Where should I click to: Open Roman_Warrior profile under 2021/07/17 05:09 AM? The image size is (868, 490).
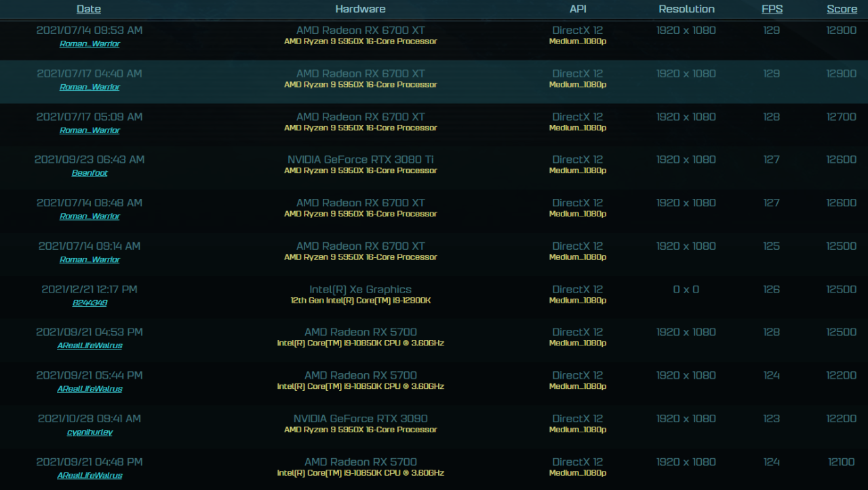[90, 130]
